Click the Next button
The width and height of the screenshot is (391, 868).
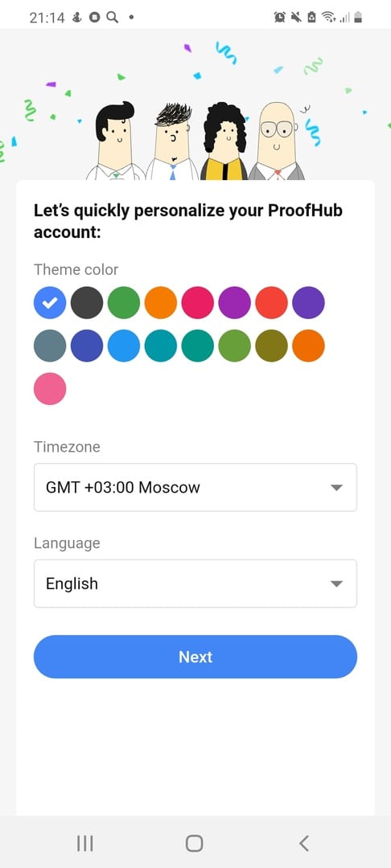click(195, 657)
